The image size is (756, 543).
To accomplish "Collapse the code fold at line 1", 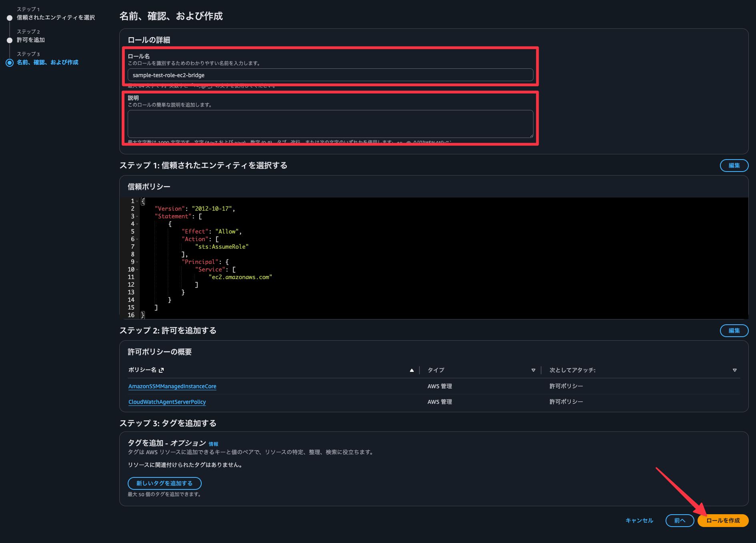I will (x=137, y=202).
